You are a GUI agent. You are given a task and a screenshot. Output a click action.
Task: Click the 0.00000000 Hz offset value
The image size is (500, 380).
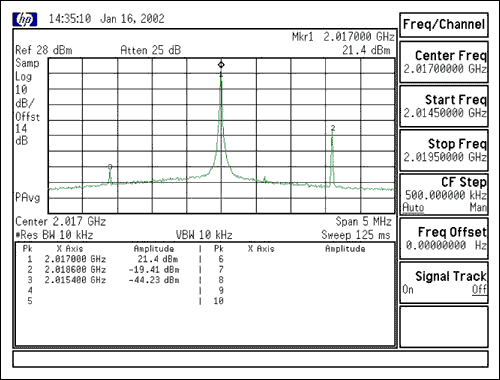(x=446, y=245)
